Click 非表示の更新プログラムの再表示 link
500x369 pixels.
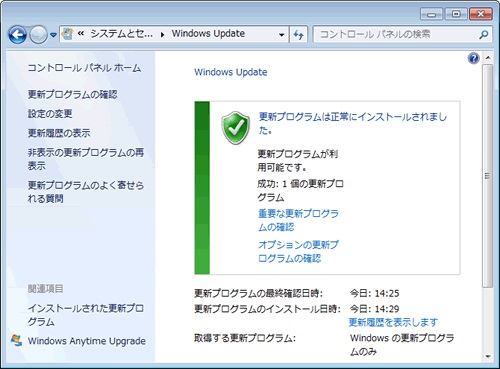point(86,159)
